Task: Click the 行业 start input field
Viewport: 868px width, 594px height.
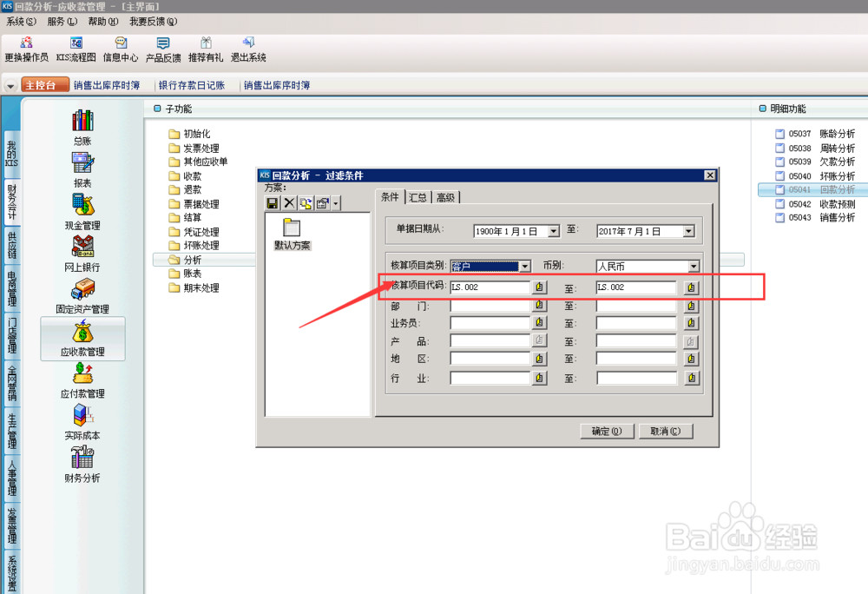Action: click(x=490, y=378)
